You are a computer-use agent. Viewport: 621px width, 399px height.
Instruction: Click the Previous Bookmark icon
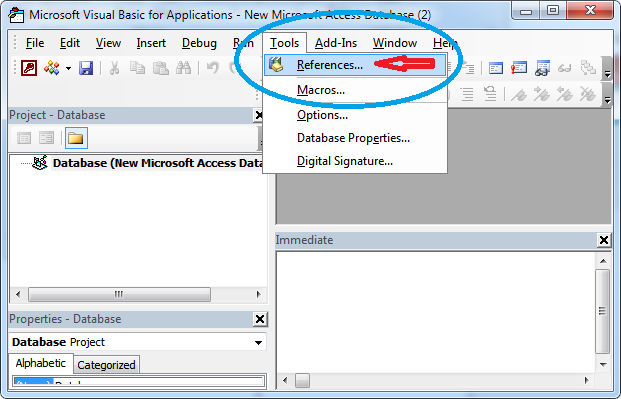click(564, 94)
